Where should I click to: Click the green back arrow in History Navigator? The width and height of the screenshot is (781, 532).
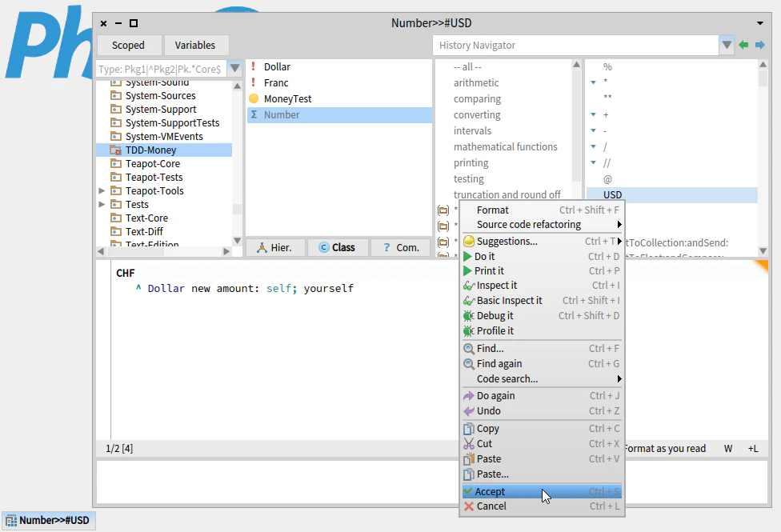tap(743, 46)
